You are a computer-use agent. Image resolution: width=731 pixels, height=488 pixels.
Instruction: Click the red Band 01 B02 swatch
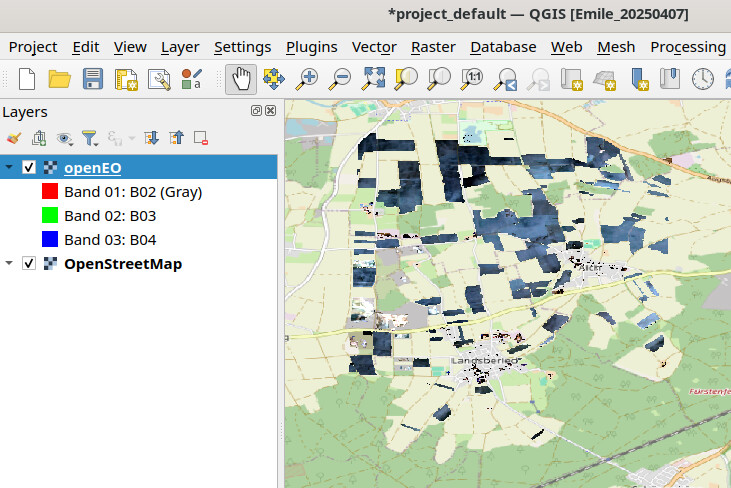coord(50,191)
